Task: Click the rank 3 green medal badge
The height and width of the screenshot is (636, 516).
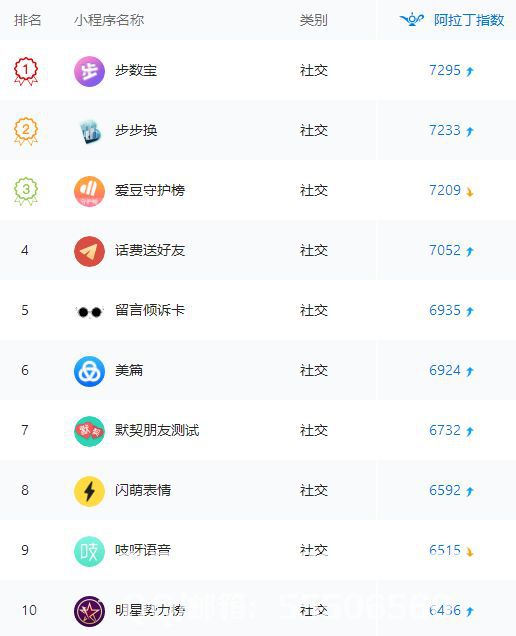Action: click(26, 191)
